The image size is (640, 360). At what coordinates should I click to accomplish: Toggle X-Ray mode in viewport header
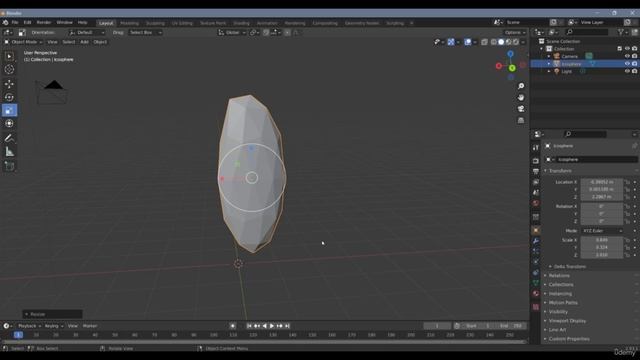(x=484, y=42)
